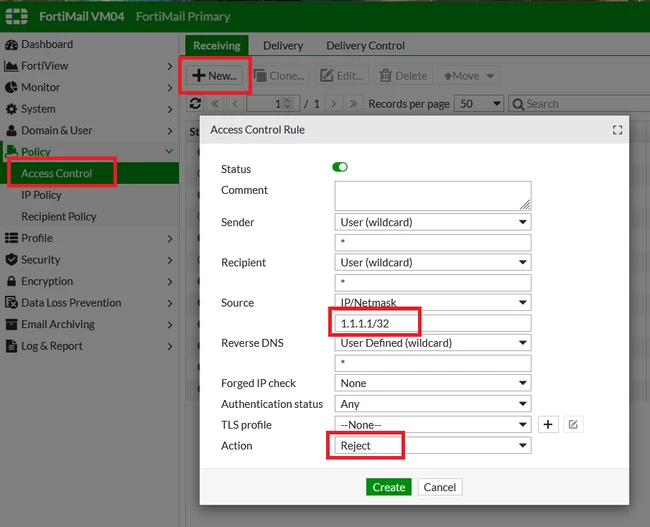Click the System gear icon
Image resolution: width=650 pixels, height=527 pixels.
click(x=12, y=109)
